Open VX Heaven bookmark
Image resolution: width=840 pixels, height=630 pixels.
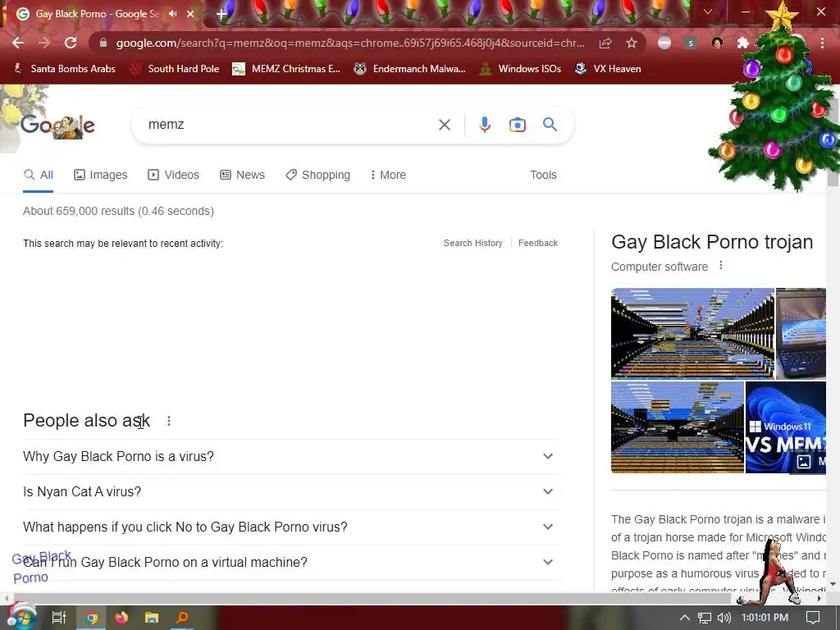(x=608, y=69)
